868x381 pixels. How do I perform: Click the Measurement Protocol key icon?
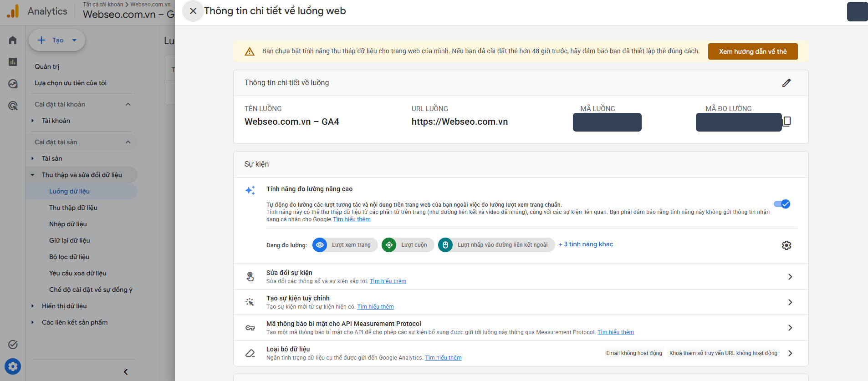pyautogui.click(x=250, y=328)
